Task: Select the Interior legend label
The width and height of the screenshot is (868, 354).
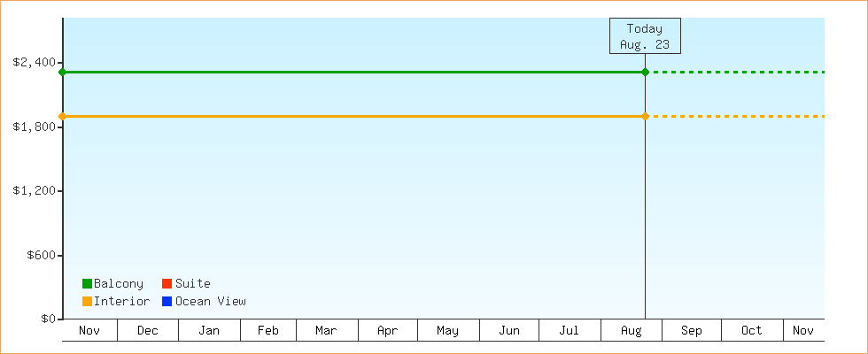Action: coord(122,302)
